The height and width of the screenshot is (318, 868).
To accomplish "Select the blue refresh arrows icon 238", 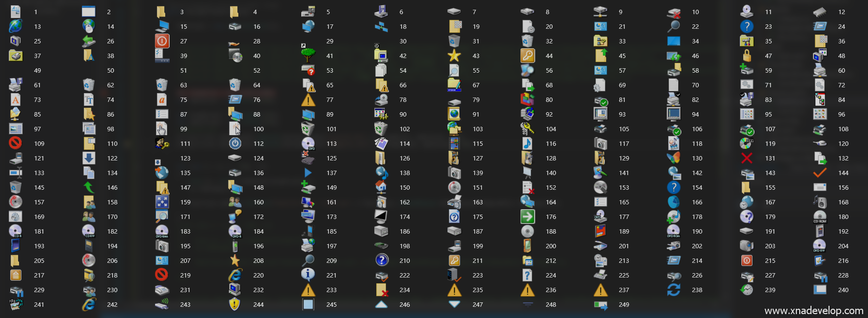I will 674,290.
